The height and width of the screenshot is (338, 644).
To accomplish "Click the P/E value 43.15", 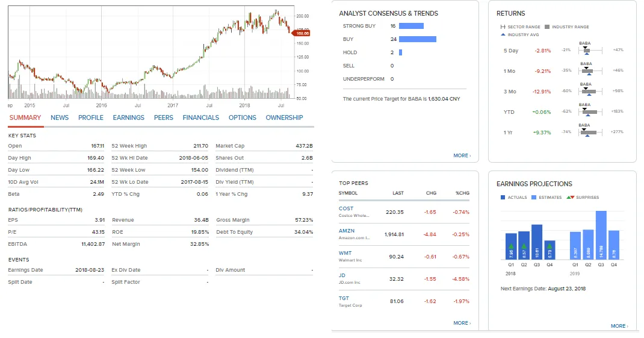I will [98, 232].
